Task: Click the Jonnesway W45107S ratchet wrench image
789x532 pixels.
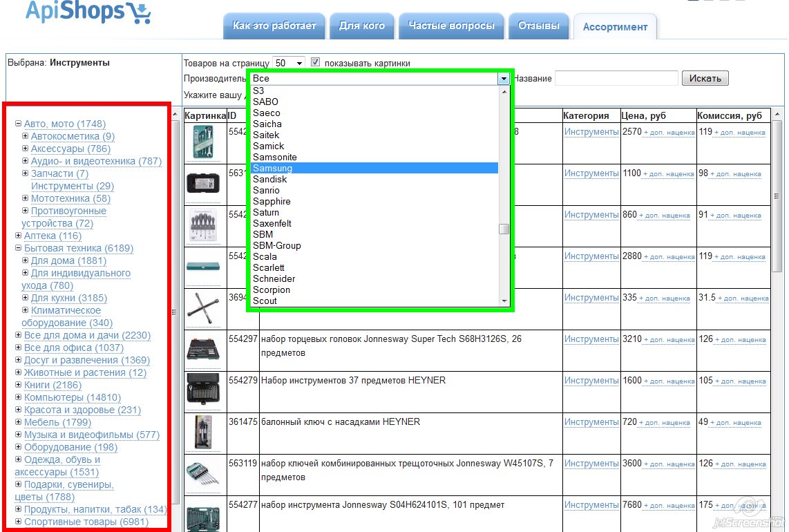Action: (x=202, y=472)
